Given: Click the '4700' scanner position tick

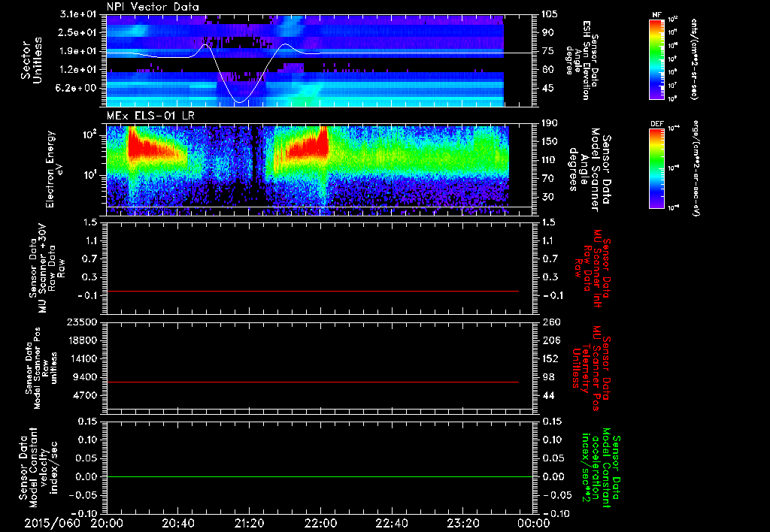Looking at the screenshot, I should tap(84, 395).
